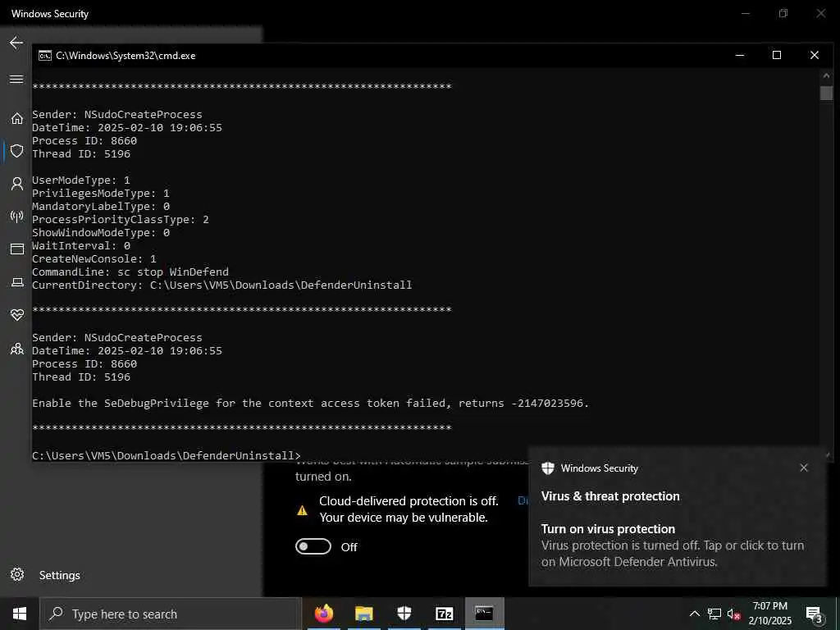Open the Windows Start menu

(x=20, y=614)
